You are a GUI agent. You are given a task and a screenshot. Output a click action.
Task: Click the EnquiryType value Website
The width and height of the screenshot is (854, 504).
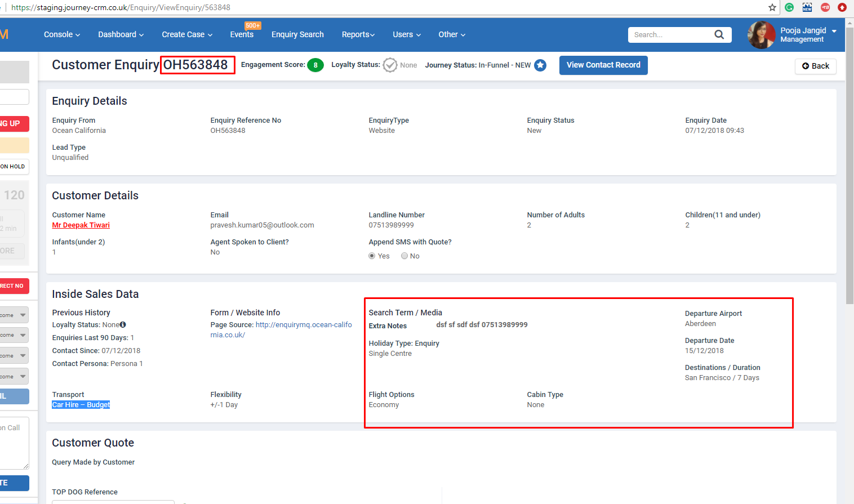[x=382, y=131]
